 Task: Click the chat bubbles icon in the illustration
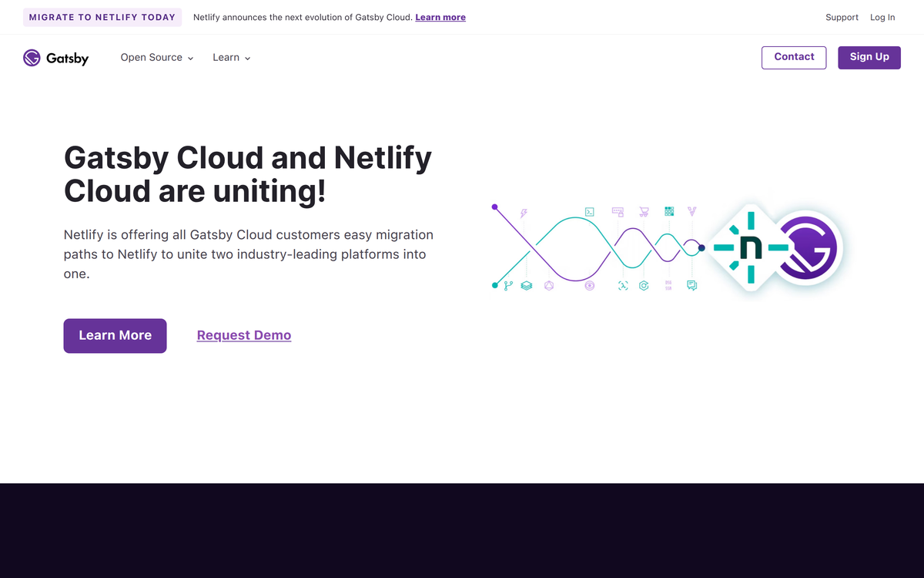[x=692, y=286]
